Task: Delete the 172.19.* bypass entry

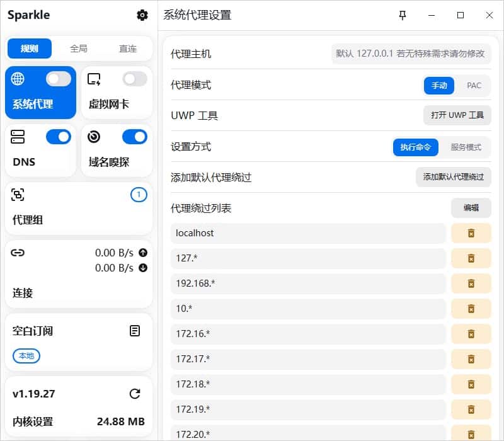Action: pos(471,409)
